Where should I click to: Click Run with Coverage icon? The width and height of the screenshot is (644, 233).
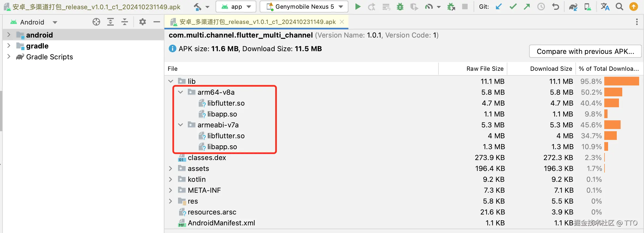click(414, 7)
